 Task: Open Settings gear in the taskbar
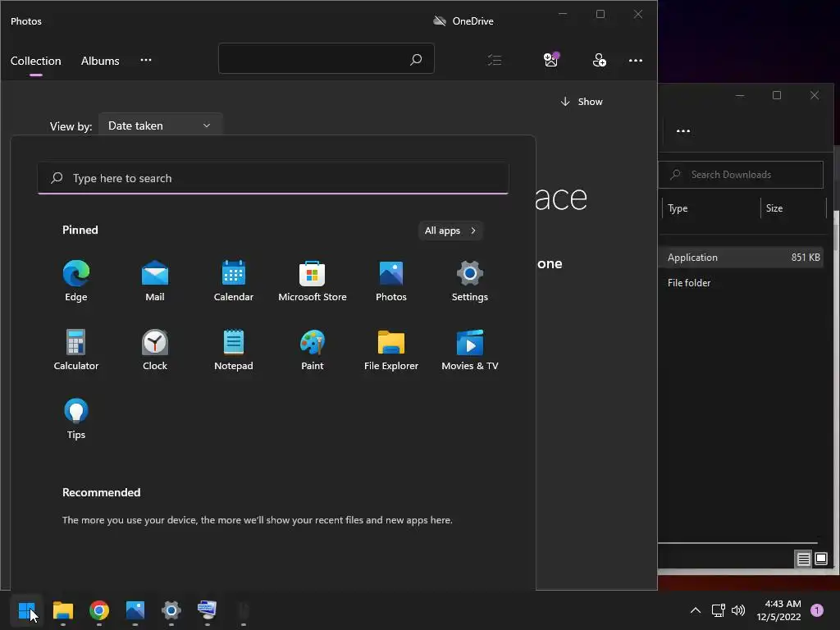[x=171, y=610]
